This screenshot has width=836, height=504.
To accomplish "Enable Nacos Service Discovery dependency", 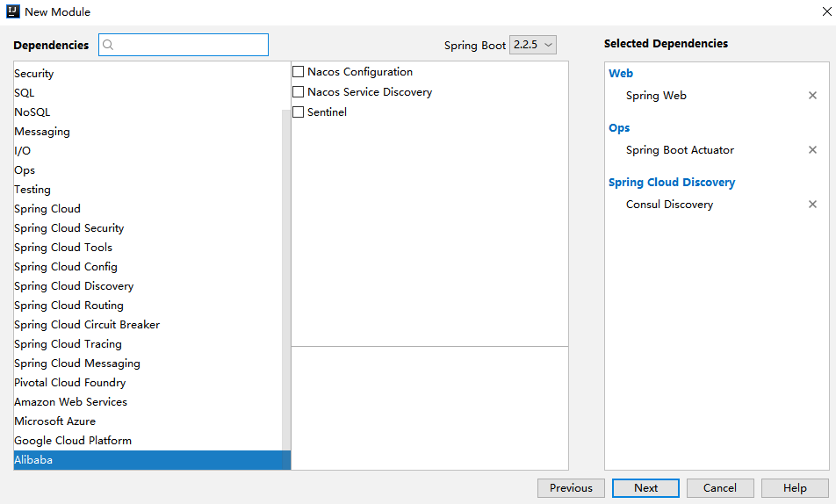I will coord(298,91).
